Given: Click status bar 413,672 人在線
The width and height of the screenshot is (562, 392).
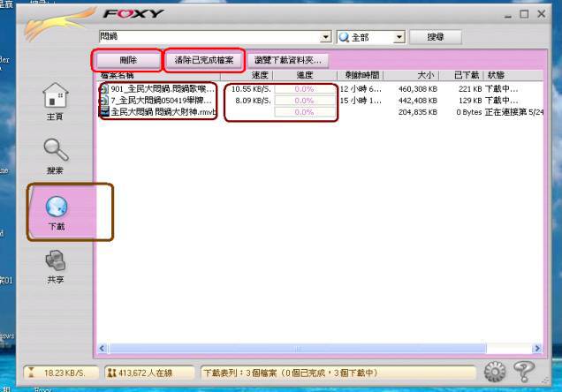Looking at the screenshot, I should pos(145,373).
